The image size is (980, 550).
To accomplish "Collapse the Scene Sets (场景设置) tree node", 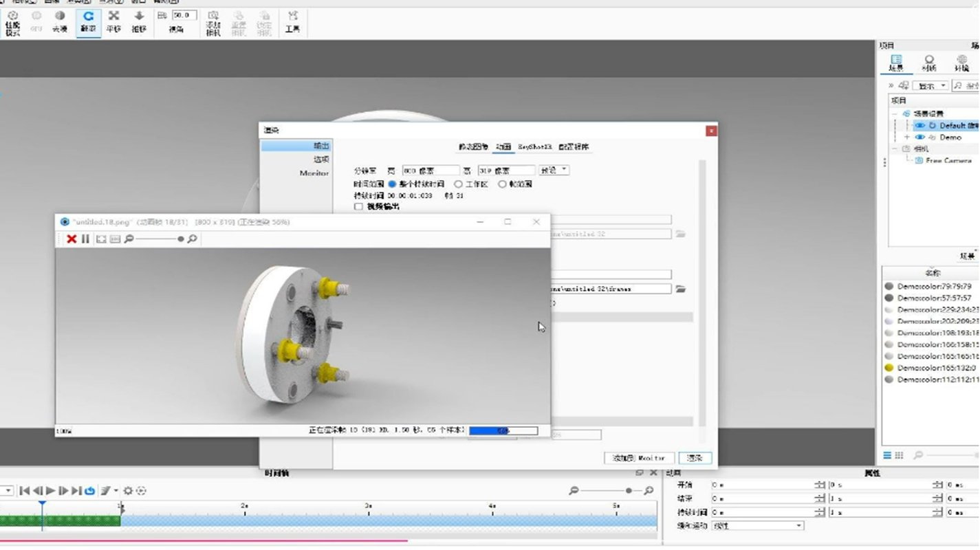I will click(895, 113).
